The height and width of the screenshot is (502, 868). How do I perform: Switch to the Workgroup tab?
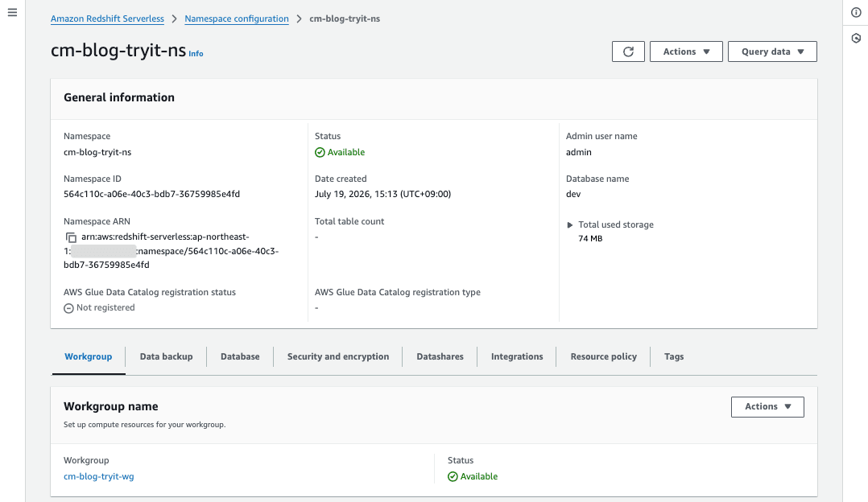(x=89, y=356)
